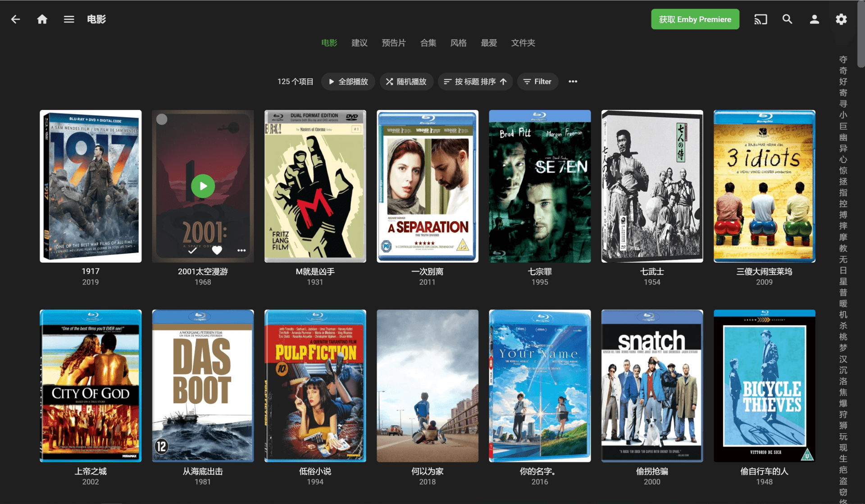865x504 pixels.
Task: Open the M就是凶手 poster
Action: pos(315,186)
